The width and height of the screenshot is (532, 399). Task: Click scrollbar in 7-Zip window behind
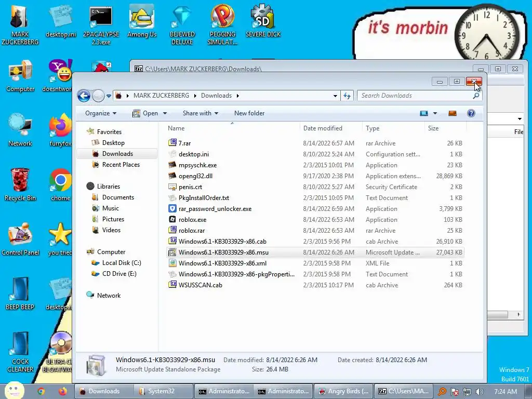point(497,315)
